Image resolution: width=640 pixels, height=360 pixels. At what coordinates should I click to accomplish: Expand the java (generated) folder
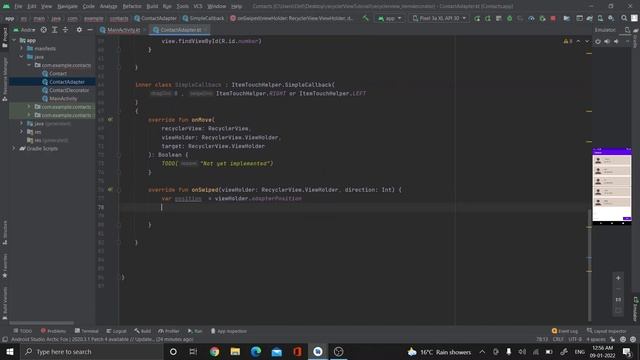(22, 123)
